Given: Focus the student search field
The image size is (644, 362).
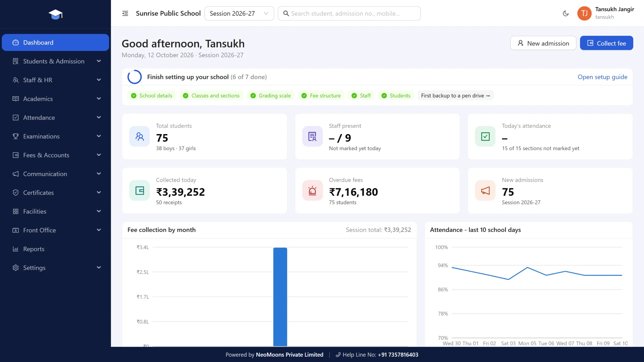Looking at the screenshot, I should point(349,13).
